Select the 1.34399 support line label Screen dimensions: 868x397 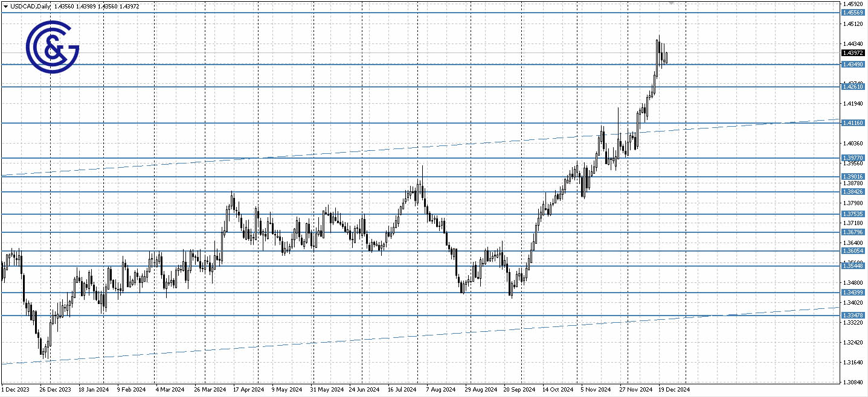tap(854, 291)
